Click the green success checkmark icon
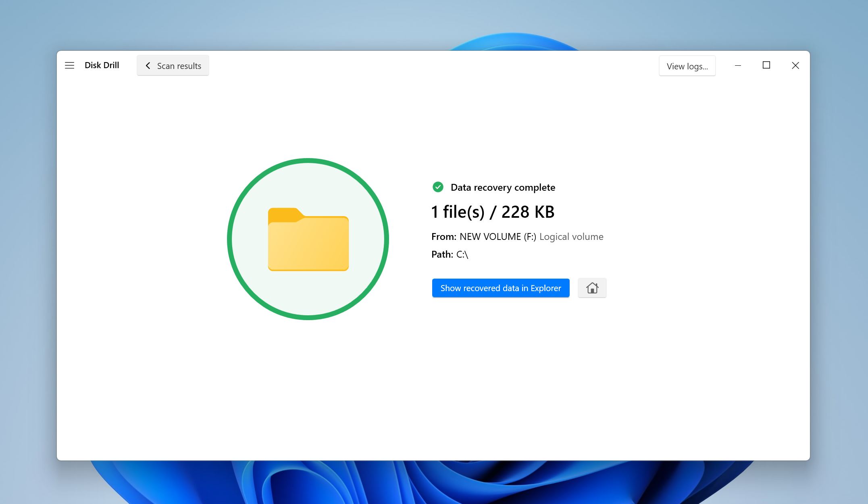 click(x=438, y=187)
